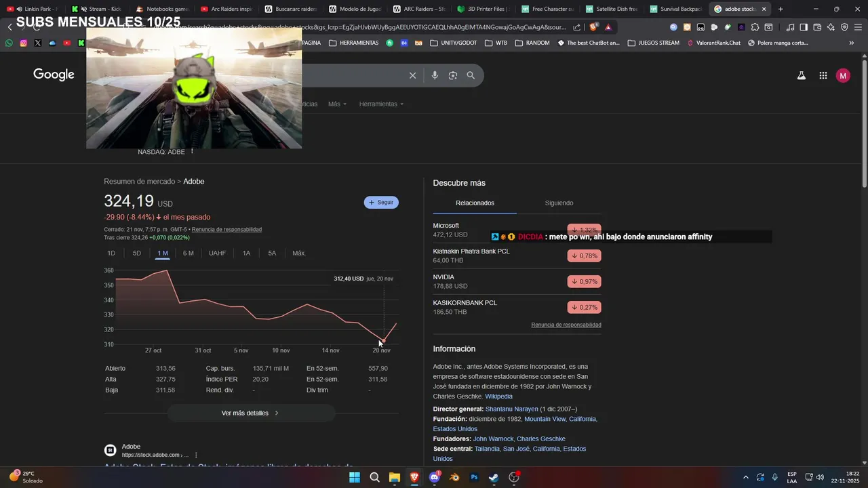This screenshot has width=868, height=488.
Task: Open YouTube bookmark icon in bookmarks bar
Action: (66, 43)
